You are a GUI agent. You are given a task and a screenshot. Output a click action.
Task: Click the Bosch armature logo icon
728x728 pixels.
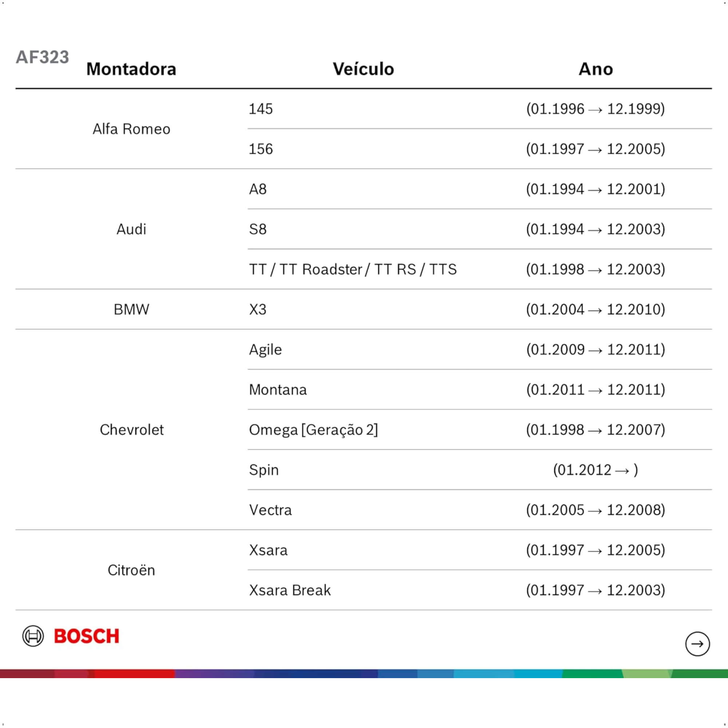click(x=33, y=636)
